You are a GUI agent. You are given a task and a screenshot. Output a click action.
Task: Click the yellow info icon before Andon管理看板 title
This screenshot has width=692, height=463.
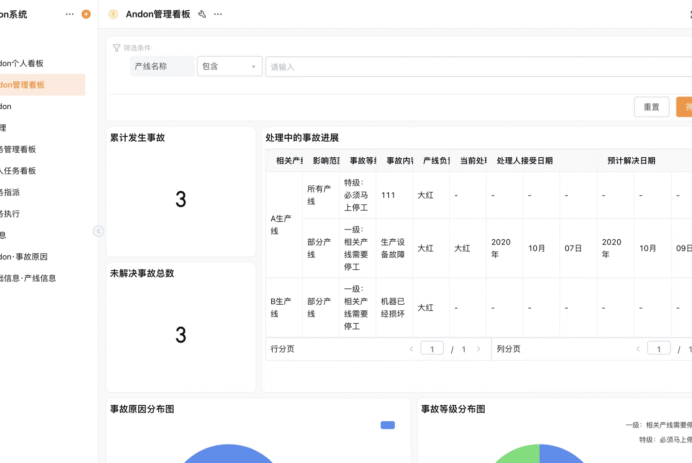point(113,14)
